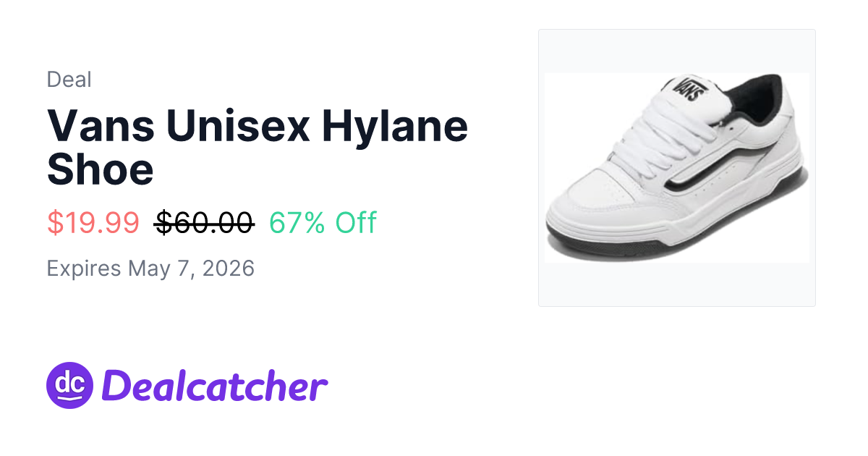Open the Dealcatcher wordmark link
This screenshot has height=456, width=868.
pyautogui.click(x=215, y=387)
